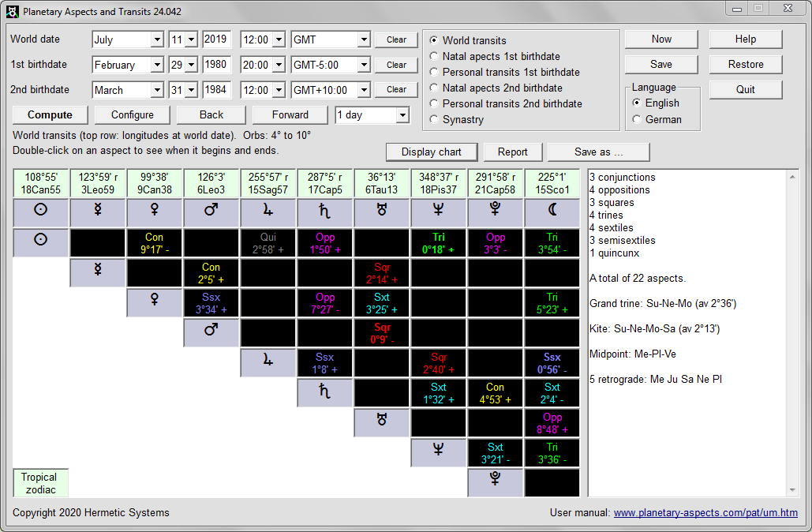Click Display chart
Viewport: 812px width, 532px height.
point(431,152)
